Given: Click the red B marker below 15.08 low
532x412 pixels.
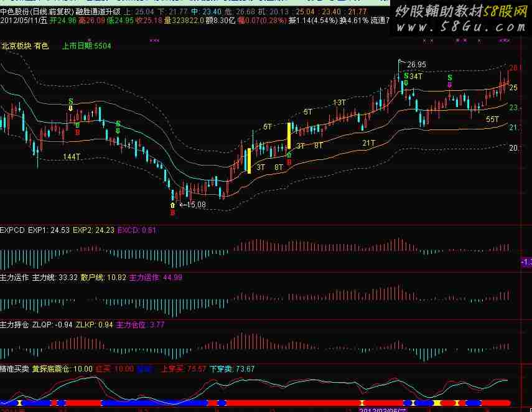Looking at the screenshot, I should tap(172, 213).
